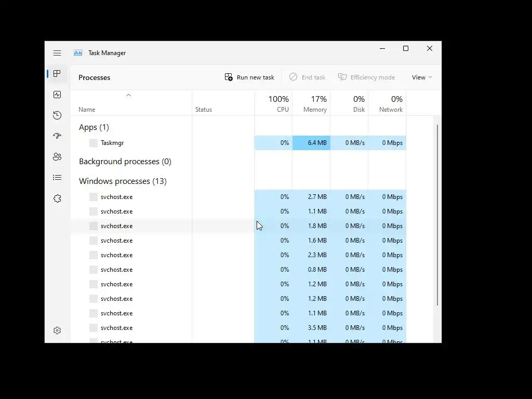Open the Details page icon
Viewport: 532px width, 399px height.
[x=57, y=178]
